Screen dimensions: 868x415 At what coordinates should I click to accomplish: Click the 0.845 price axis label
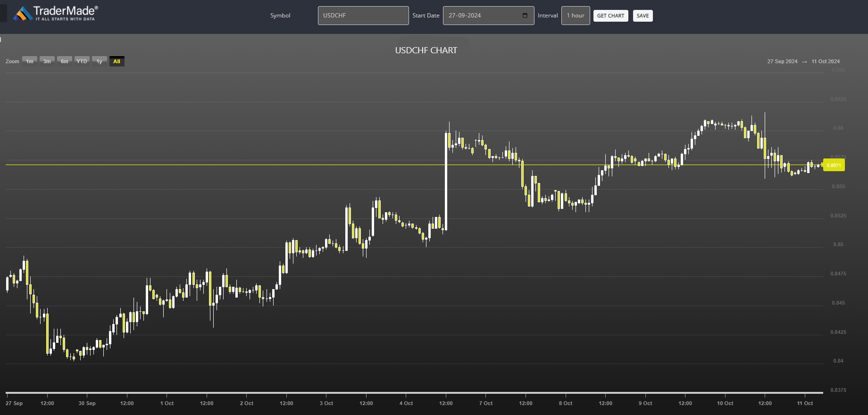(838, 303)
